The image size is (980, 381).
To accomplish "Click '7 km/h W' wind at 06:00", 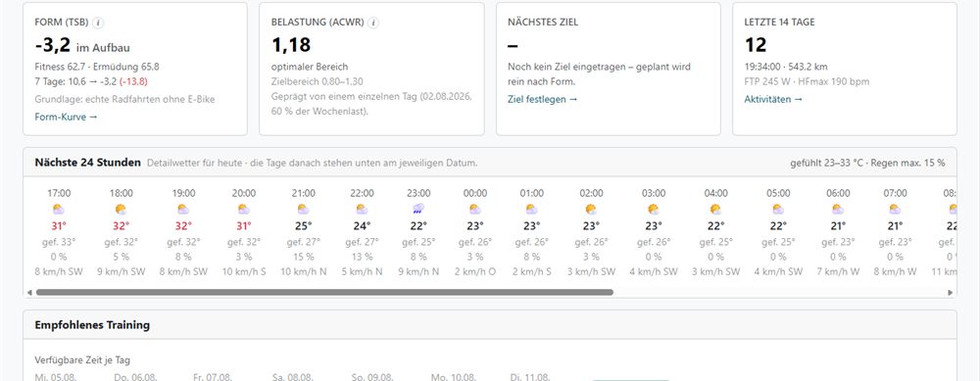I will point(838,271).
